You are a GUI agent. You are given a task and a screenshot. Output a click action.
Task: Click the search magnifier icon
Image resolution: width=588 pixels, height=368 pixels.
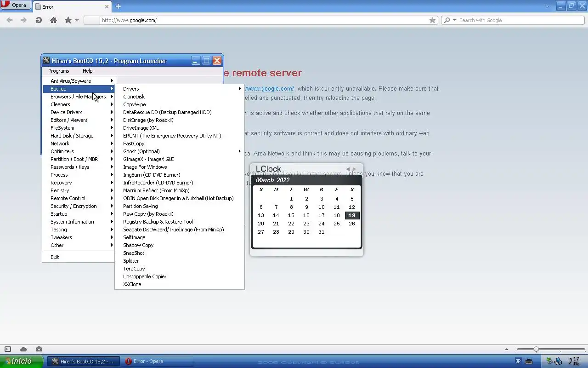click(x=447, y=20)
